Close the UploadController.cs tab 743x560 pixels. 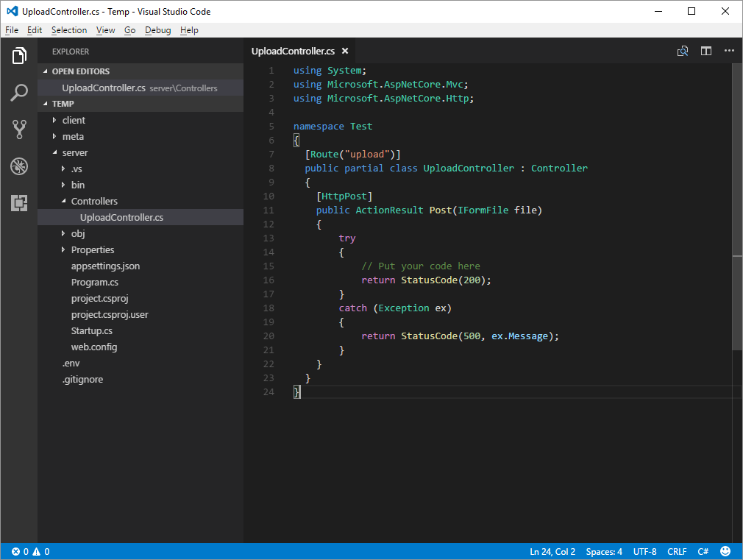click(x=345, y=51)
